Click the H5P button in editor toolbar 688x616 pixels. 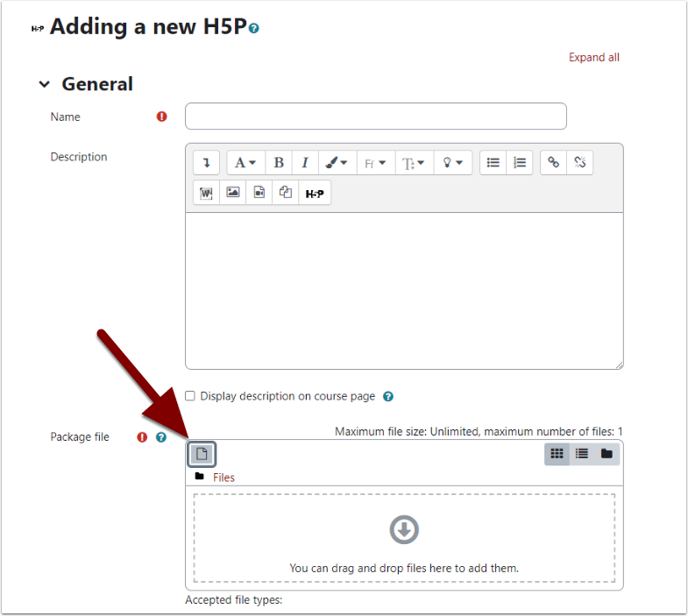[315, 193]
